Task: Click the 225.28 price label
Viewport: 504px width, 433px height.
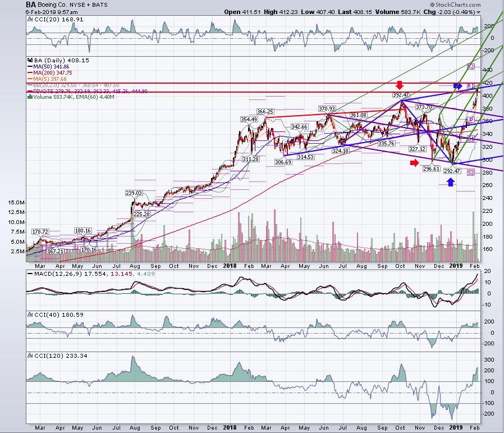Action: (x=142, y=214)
